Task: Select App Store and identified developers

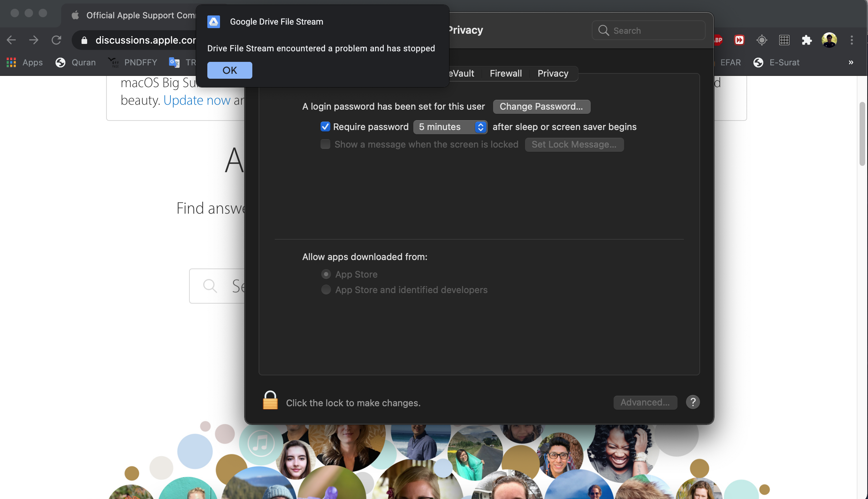Action: 326,290
